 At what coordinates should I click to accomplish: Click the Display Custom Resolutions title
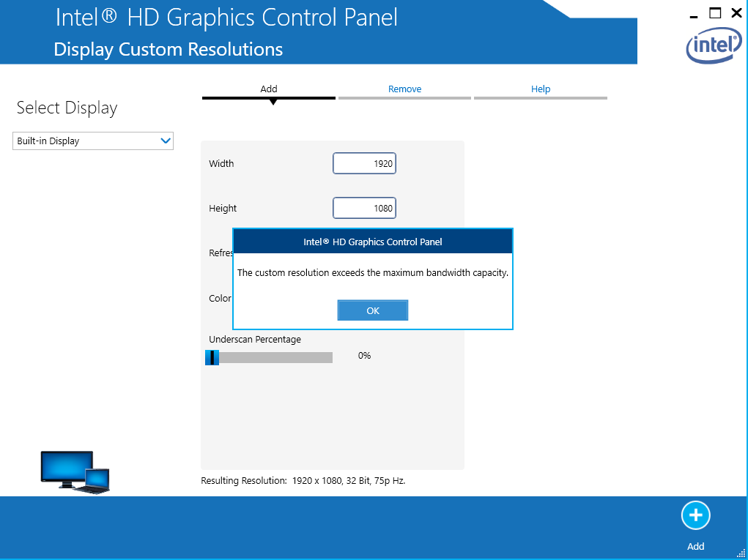pyautogui.click(x=168, y=50)
